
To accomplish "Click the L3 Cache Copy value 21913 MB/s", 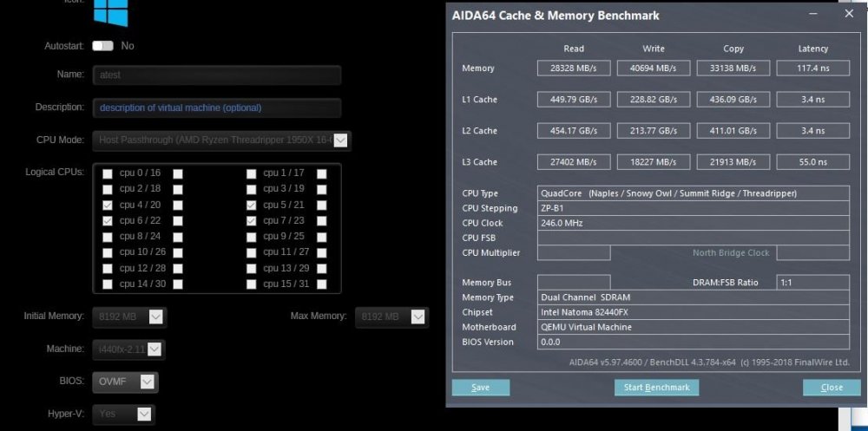I will (733, 162).
